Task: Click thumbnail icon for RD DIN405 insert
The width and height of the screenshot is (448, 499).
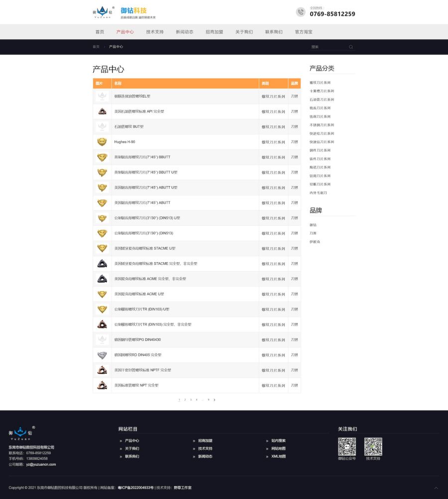Action: [102, 355]
